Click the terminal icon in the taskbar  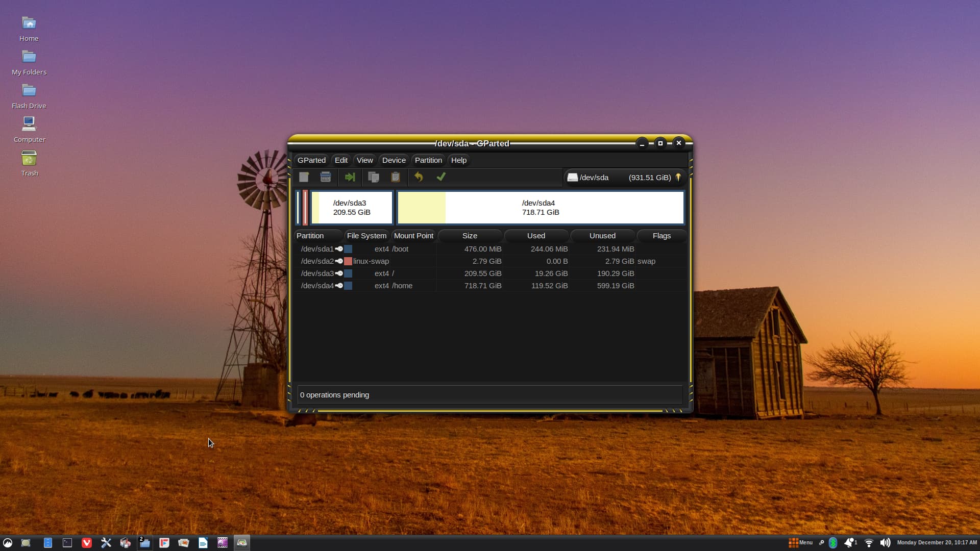pos(67,543)
